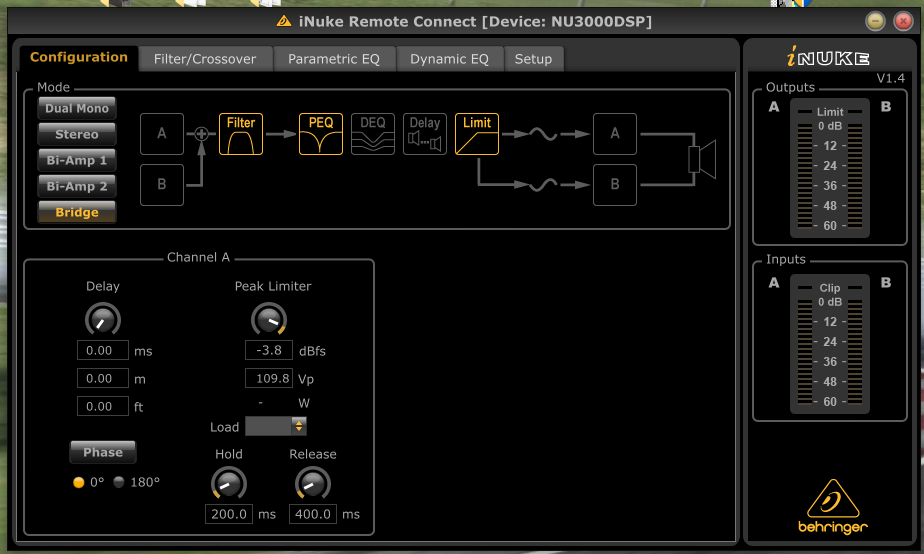Screen dimensions: 924x554
Task: Click the Hold 200.0 ms field
Action: click(x=229, y=514)
